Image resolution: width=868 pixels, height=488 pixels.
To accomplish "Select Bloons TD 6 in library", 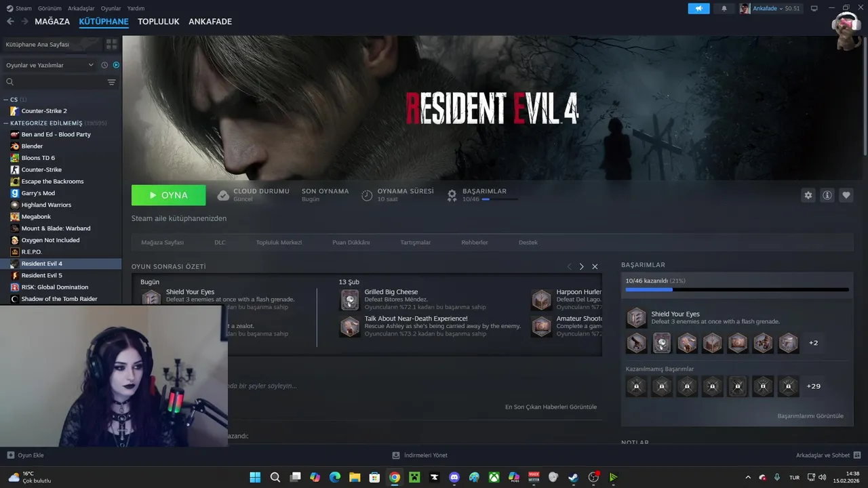I will coord(61,158).
